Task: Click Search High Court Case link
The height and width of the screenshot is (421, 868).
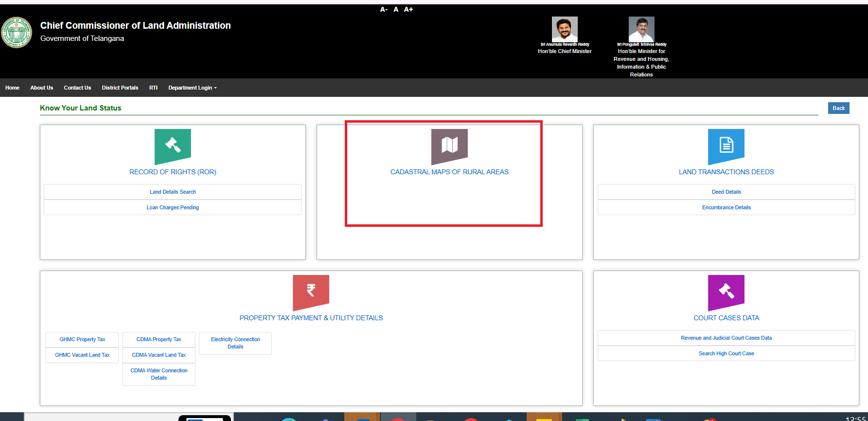Action: click(x=726, y=354)
